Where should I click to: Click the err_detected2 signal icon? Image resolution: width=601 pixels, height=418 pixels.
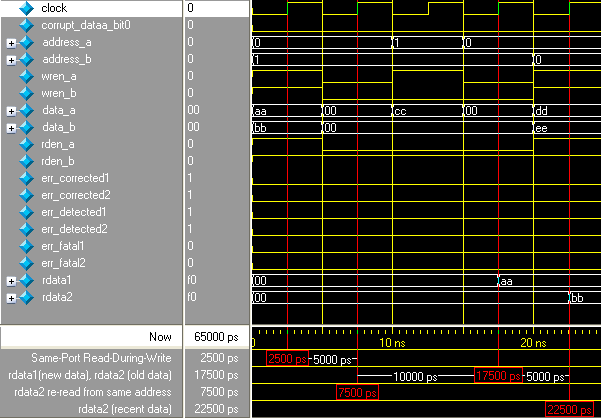pyautogui.click(x=27, y=229)
